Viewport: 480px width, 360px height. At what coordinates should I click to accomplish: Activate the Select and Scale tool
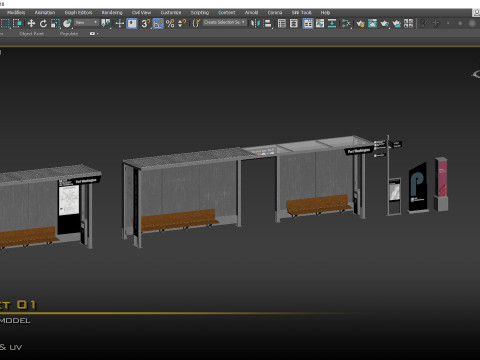55,23
